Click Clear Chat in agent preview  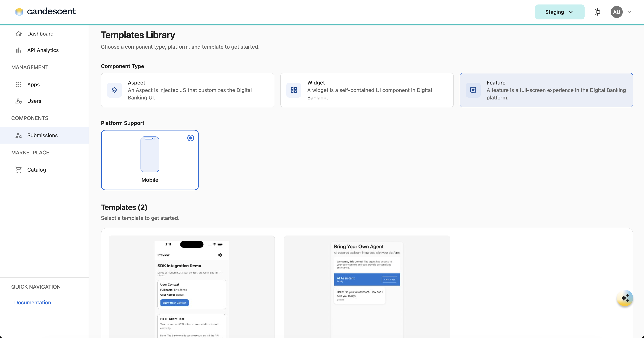[389, 279]
